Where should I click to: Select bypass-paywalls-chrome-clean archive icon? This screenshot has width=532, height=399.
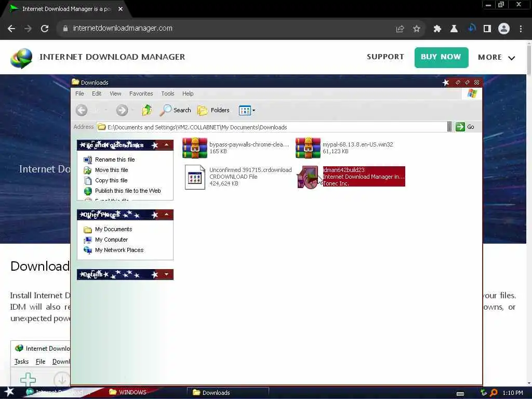click(x=195, y=148)
